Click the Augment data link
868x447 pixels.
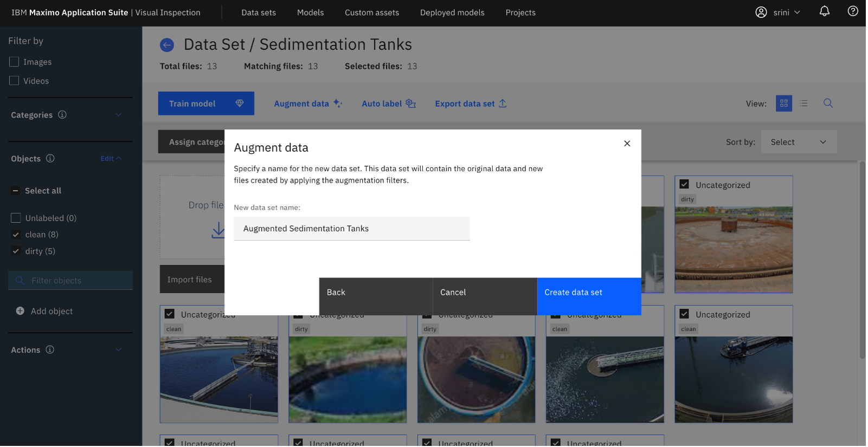pos(308,103)
